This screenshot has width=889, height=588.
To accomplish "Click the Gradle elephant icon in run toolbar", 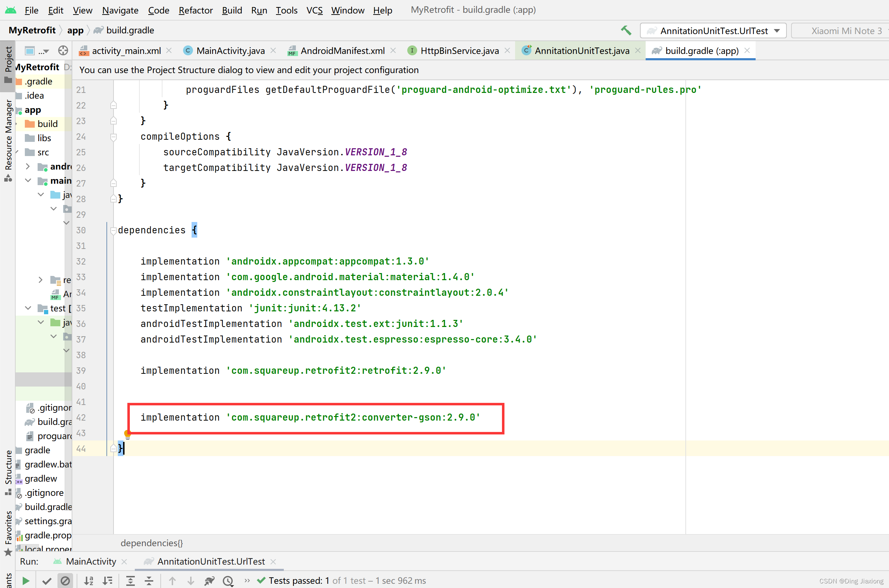I will (x=209, y=581).
